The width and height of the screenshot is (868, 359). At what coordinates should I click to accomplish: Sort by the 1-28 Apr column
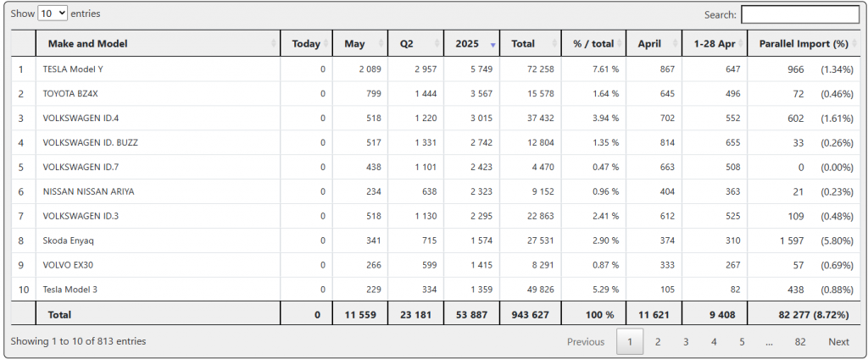[x=714, y=43]
